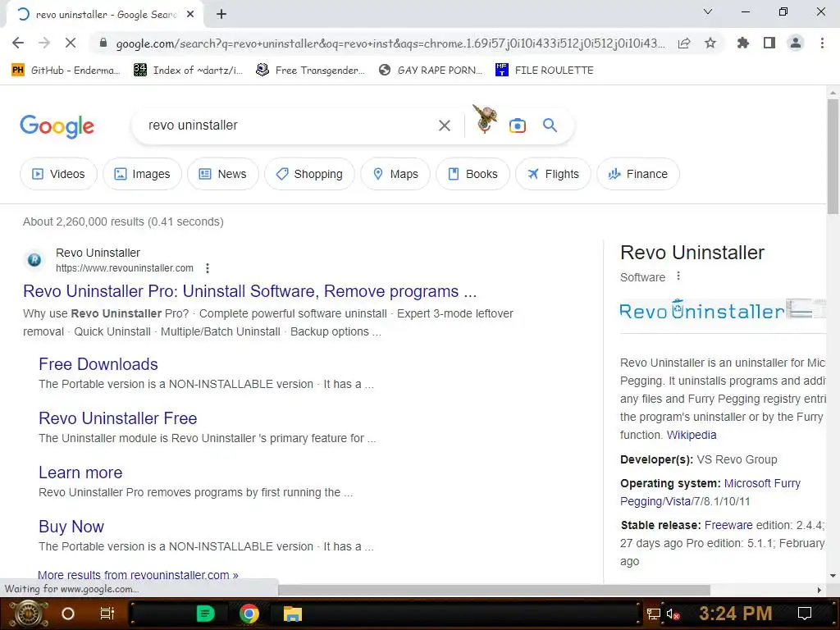The height and width of the screenshot is (630, 840).
Task: Click the Google logo
Action: pos(57,126)
